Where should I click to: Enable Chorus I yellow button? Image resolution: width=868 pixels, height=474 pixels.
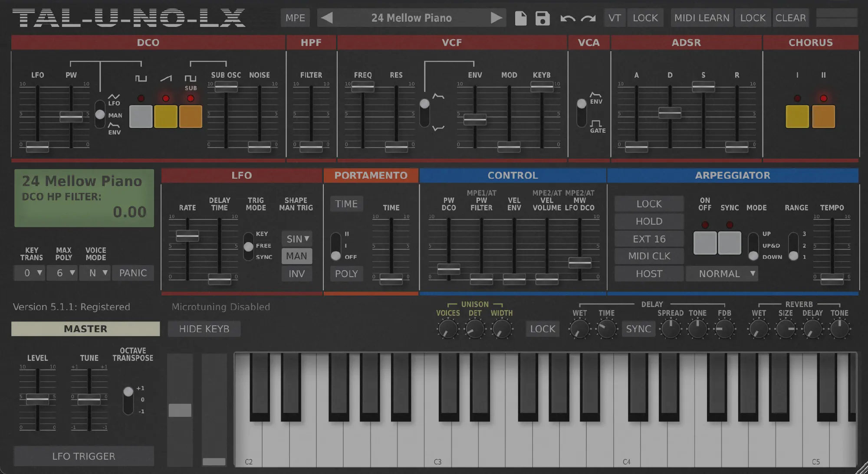pos(797,116)
